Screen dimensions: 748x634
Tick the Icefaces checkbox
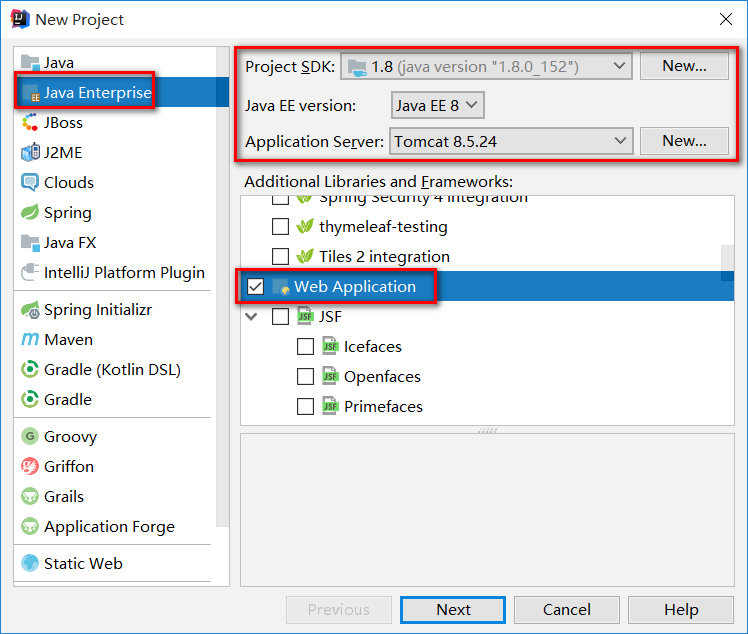pyautogui.click(x=305, y=347)
